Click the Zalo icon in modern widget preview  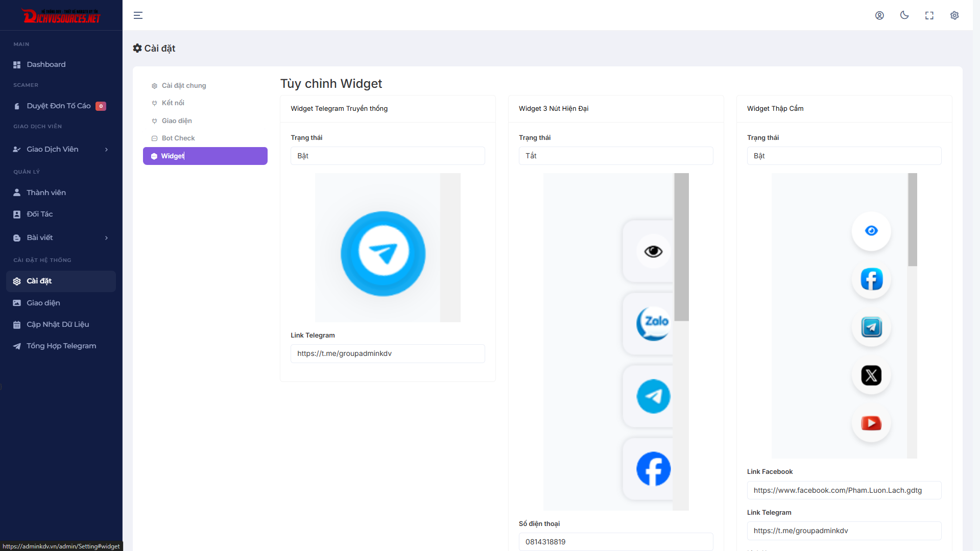coord(653,323)
